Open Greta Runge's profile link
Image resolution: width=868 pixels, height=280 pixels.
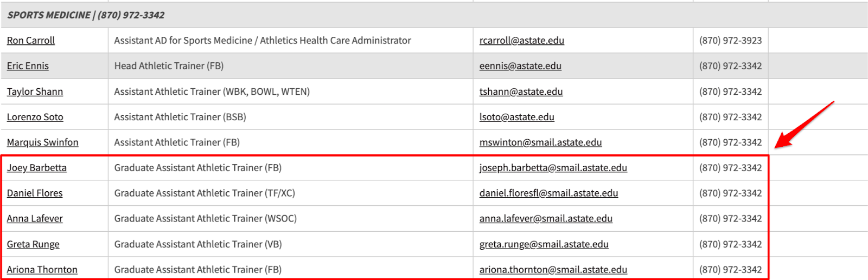pos(33,244)
